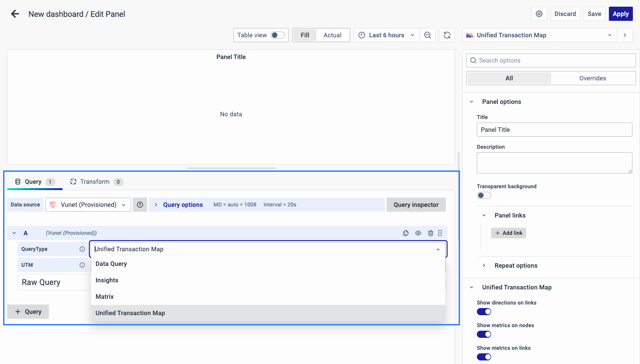Click the back arrow to leave Edit Panel

pyautogui.click(x=15, y=14)
